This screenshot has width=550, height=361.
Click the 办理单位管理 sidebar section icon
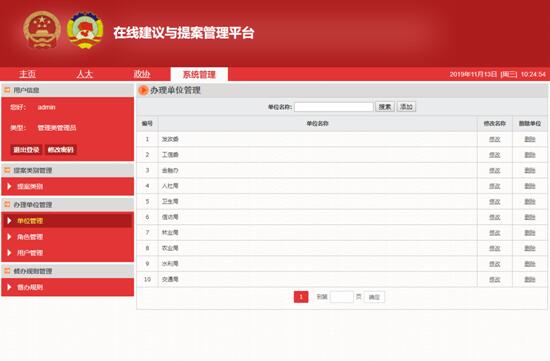[7, 204]
